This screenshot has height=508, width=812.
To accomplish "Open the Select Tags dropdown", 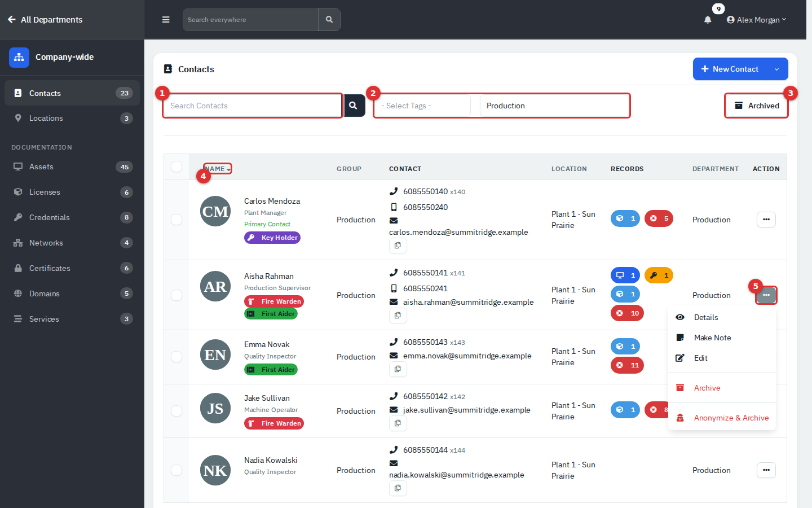I will [422, 106].
